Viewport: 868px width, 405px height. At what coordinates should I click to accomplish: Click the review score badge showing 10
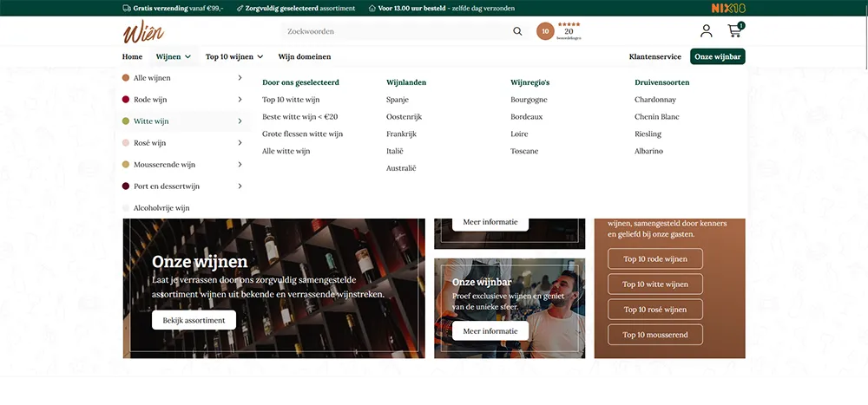tap(545, 31)
